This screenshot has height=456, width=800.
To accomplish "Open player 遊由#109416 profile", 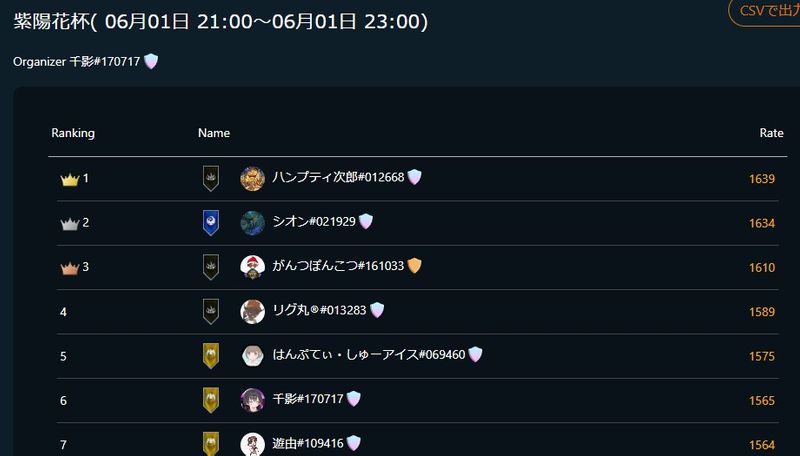I will (308, 443).
